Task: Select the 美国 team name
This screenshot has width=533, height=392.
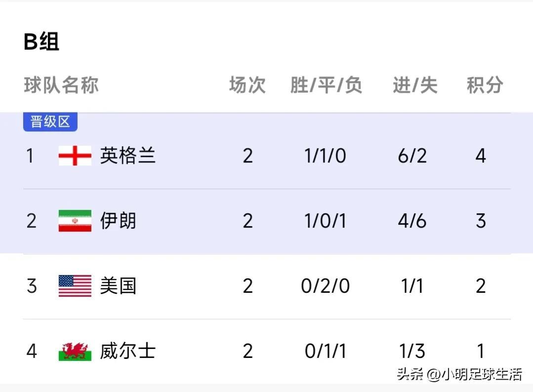Action: click(x=118, y=286)
